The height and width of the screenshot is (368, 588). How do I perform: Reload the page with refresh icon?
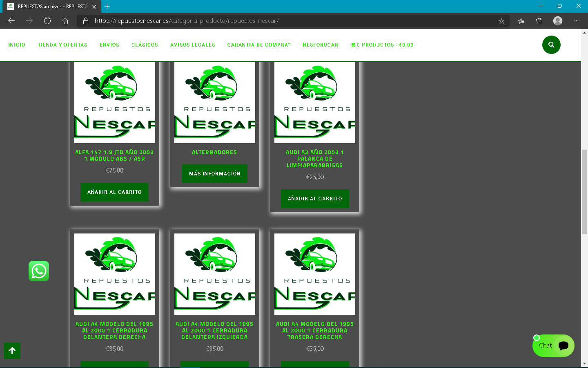(47, 21)
